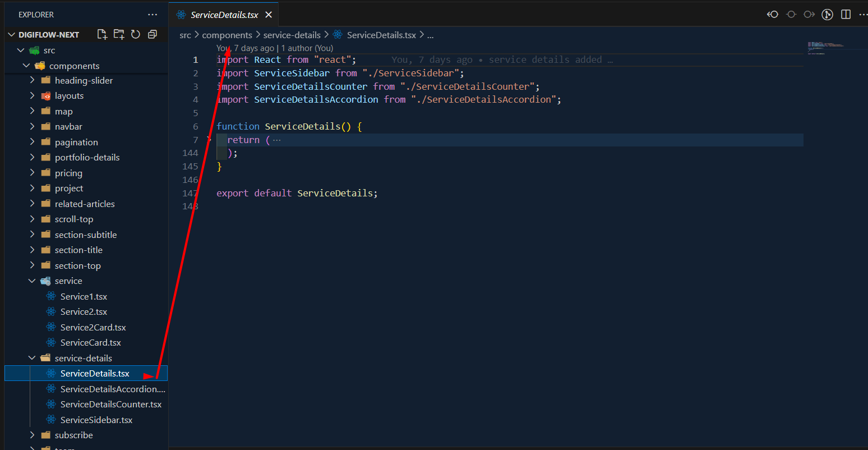Open ServiceDetailsCounter.tsx file
The image size is (868, 450).
click(x=111, y=404)
